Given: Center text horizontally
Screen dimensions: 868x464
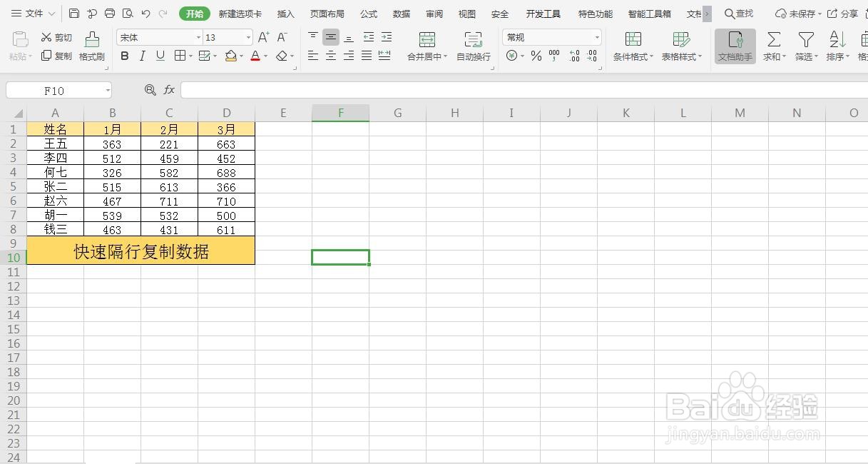Looking at the screenshot, I should click(x=331, y=56).
